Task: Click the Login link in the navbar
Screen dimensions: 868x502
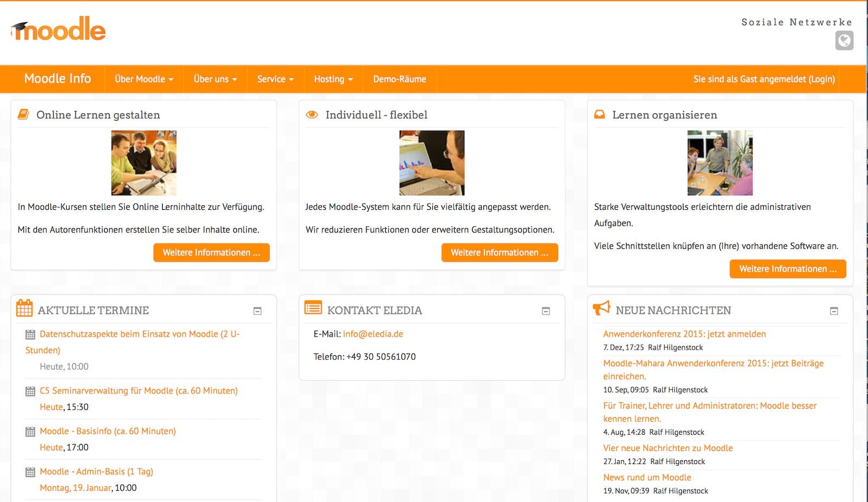Action: [x=822, y=79]
